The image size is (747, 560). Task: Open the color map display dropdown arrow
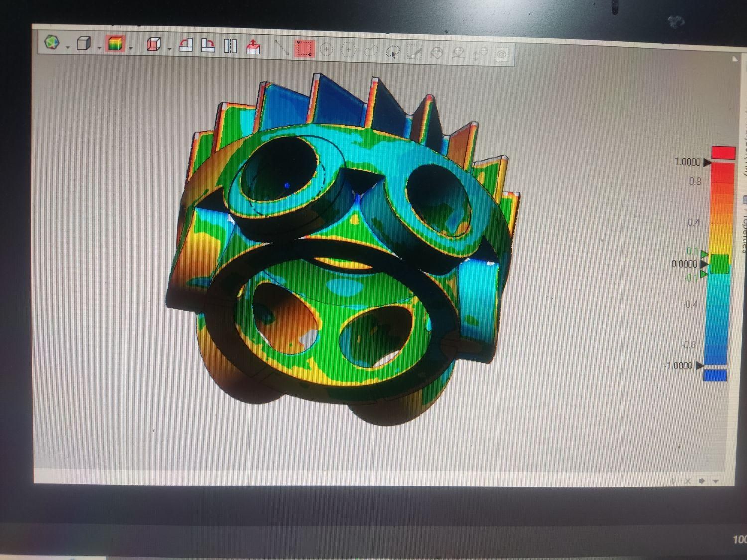click(x=131, y=48)
